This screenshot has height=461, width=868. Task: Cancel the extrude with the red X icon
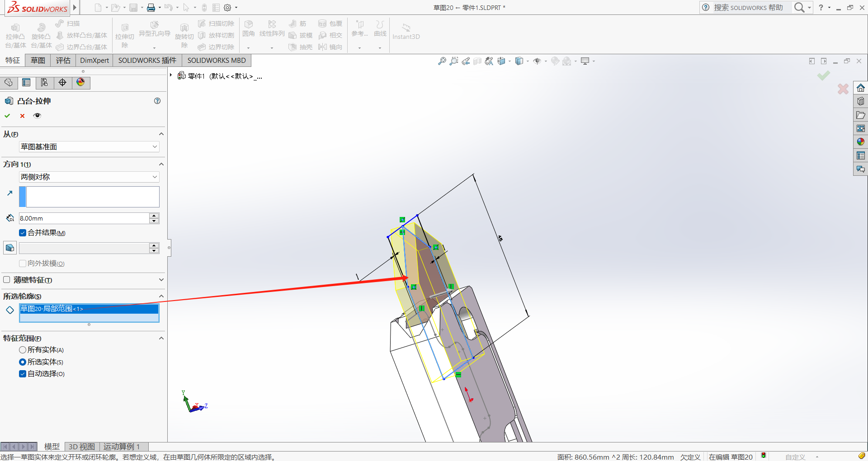pyautogui.click(x=22, y=116)
